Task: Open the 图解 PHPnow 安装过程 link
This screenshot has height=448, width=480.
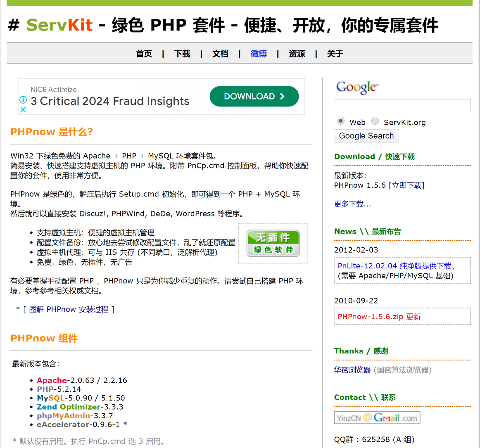Action: (69, 309)
